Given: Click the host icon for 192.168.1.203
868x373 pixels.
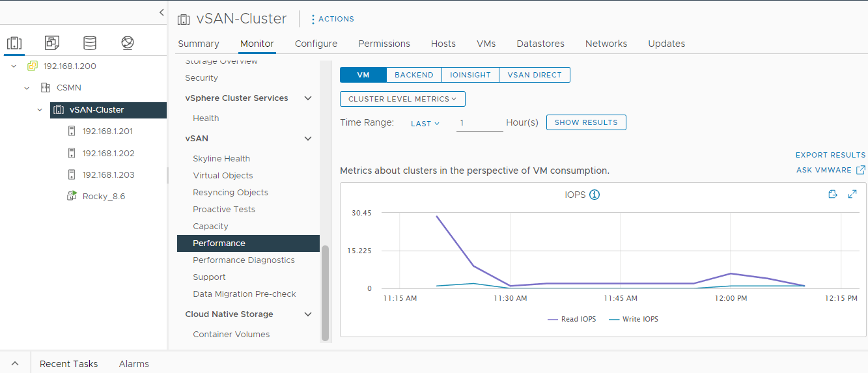Looking at the screenshot, I should pyautogui.click(x=72, y=174).
